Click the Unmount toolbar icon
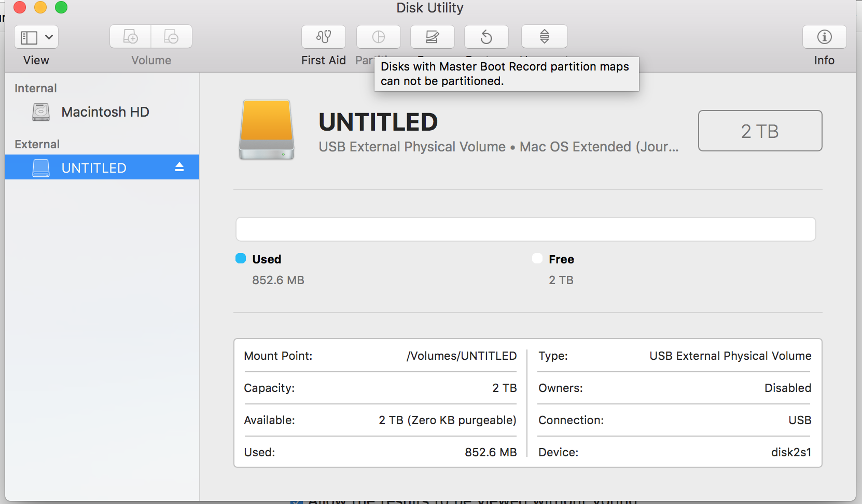862x504 pixels. coord(545,37)
